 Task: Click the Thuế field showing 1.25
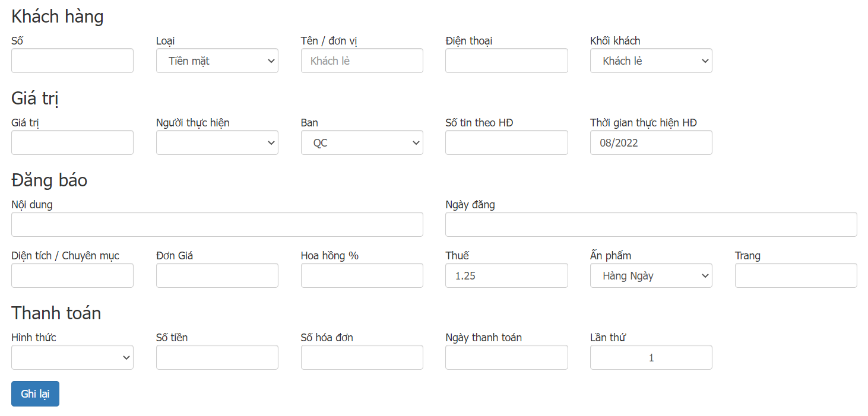[x=506, y=275]
